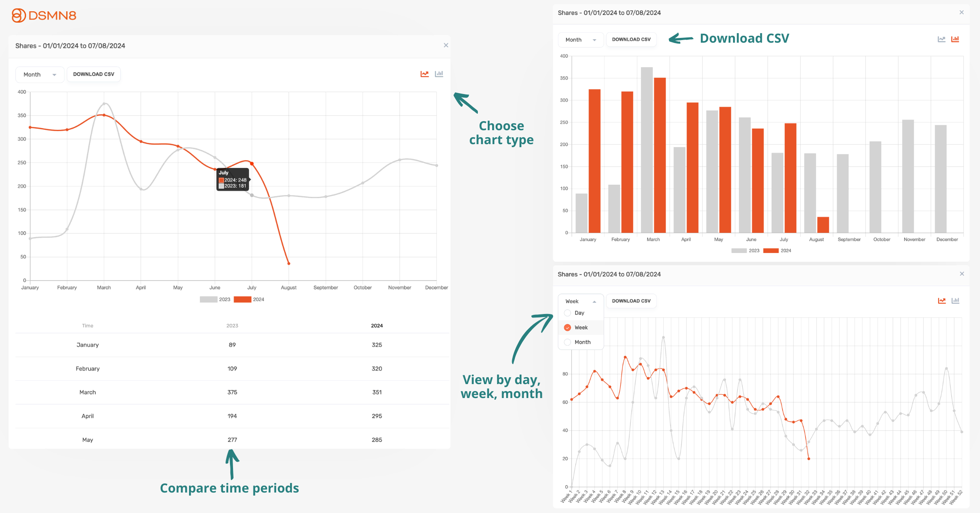This screenshot has height=513, width=980.
Task: Click the 2023 table column header
Action: (x=232, y=326)
